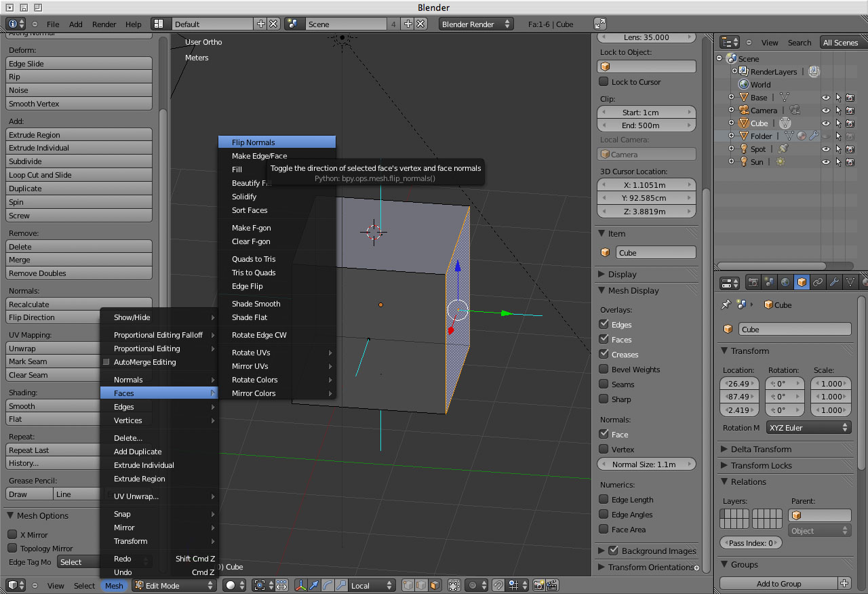Expand the Display panel
The image size is (868, 594).
[x=622, y=275]
